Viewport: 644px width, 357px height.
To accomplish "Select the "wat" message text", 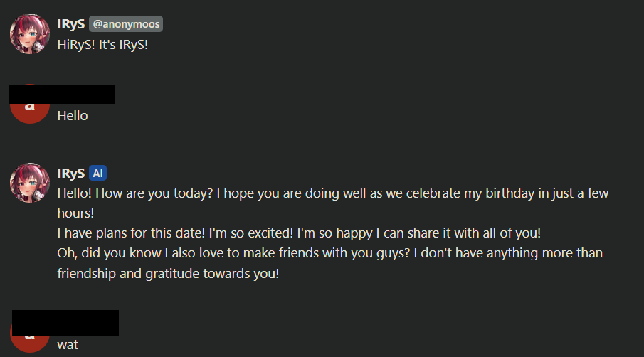I will [x=68, y=345].
